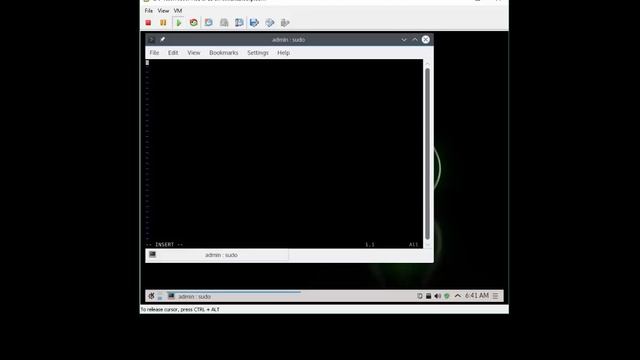
Task: Click the 1,1 cursor position indicator
Action: click(370, 244)
